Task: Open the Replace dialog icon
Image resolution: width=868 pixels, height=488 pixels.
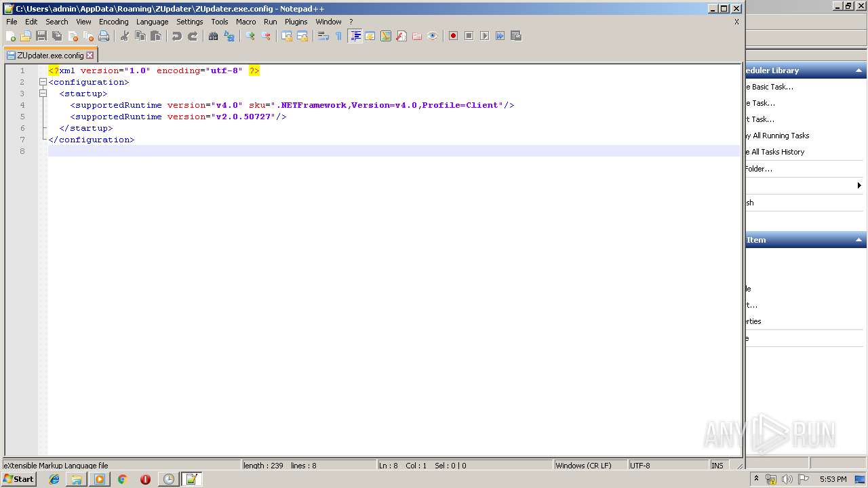Action: [229, 36]
